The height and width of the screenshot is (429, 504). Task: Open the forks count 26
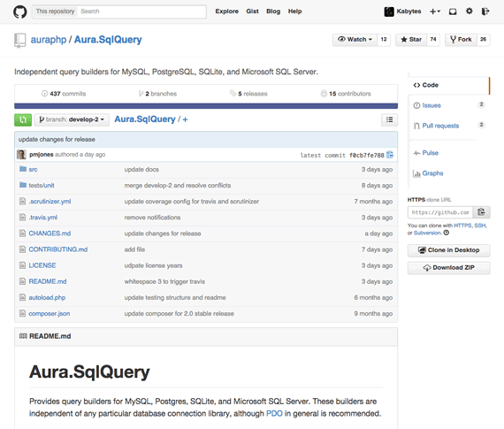click(x=483, y=40)
